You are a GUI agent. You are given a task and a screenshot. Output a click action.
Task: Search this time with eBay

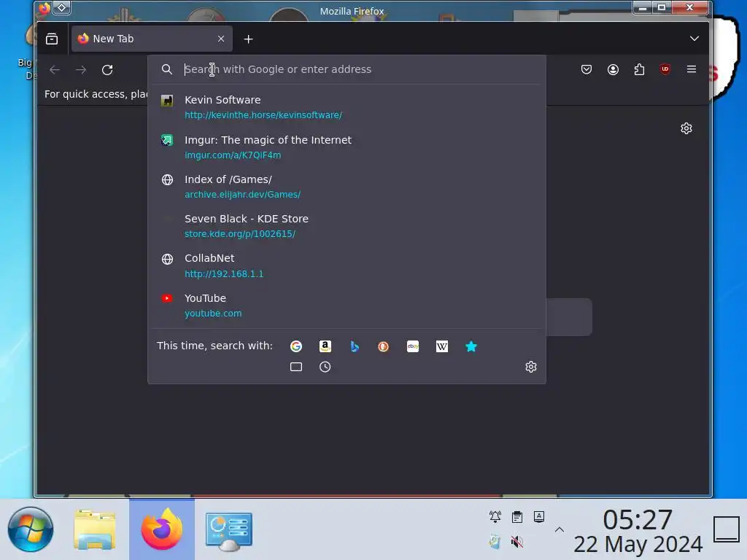click(x=413, y=346)
